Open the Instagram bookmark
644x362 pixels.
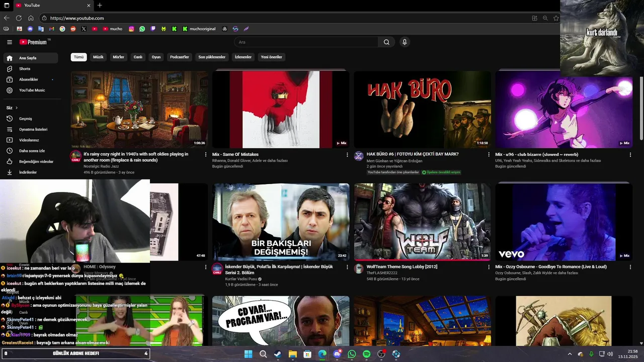(131, 29)
